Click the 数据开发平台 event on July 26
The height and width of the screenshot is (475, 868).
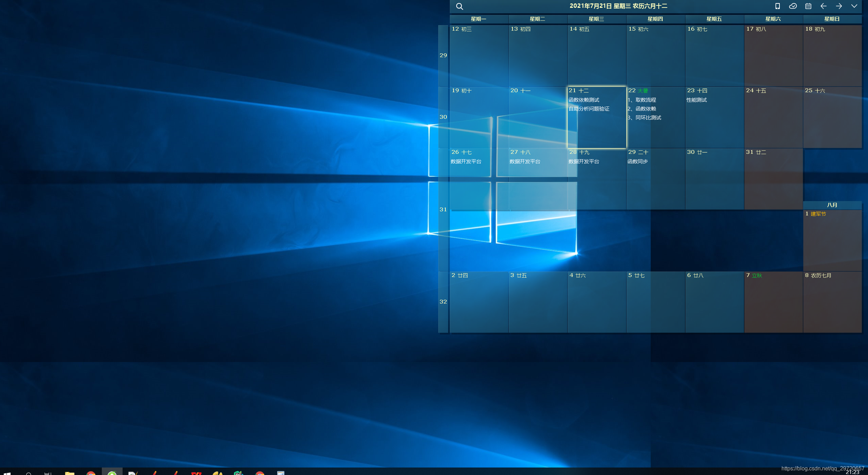466,161
